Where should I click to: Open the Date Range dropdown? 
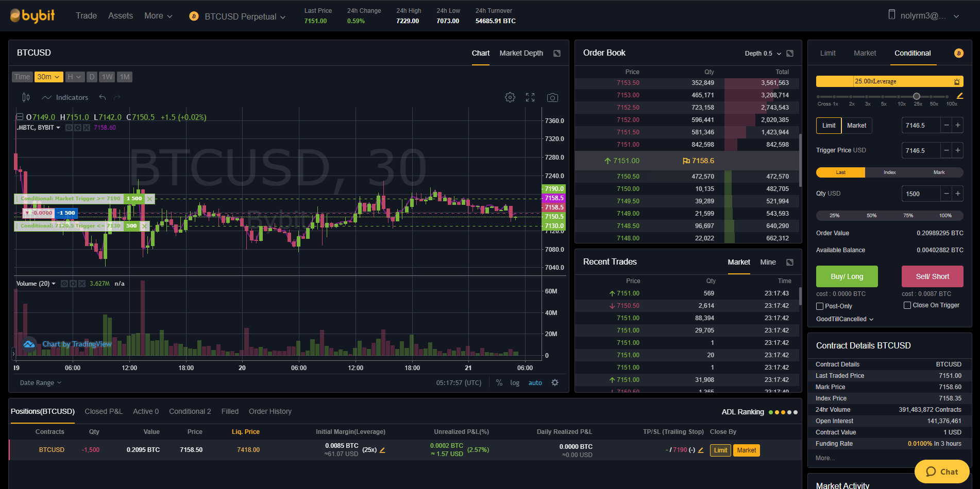(41, 382)
